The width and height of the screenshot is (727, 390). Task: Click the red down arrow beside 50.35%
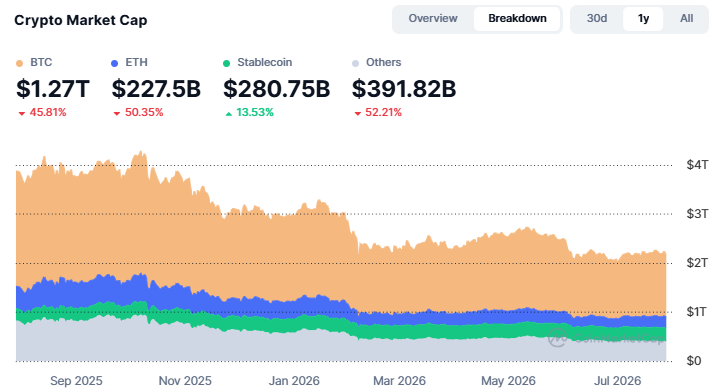[x=117, y=113]
